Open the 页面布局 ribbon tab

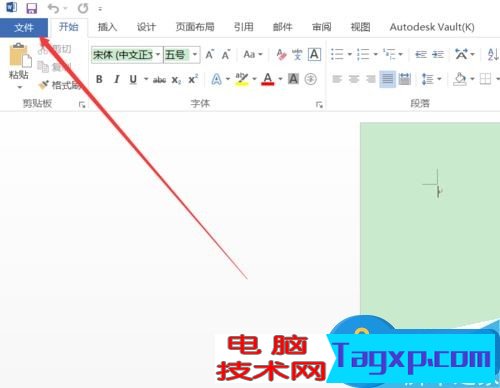195,27
